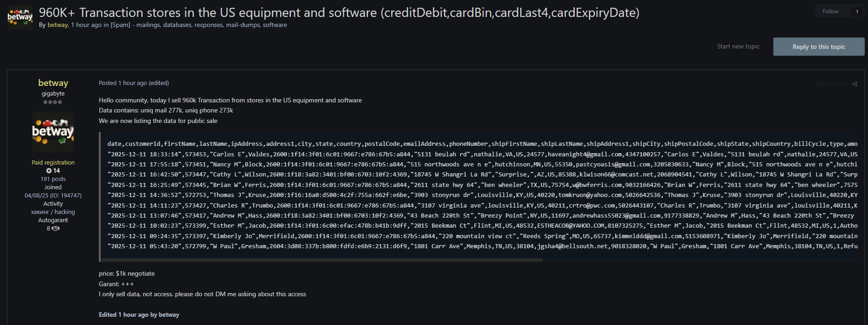Open the [Spam] mailings, databases category link
Image resolution: width=868 pixels, height=325 pixels.
(x=199, y=25)
